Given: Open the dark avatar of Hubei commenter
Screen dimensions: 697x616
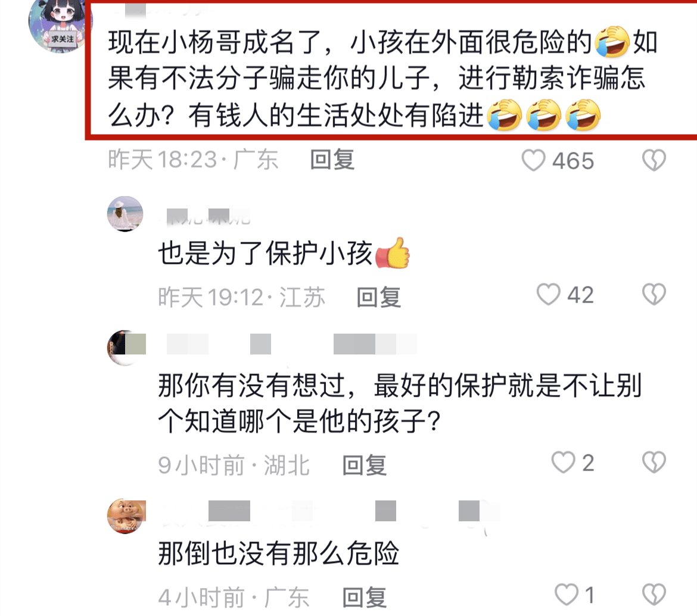Looking at the screenshot, I should click(126, 348).
